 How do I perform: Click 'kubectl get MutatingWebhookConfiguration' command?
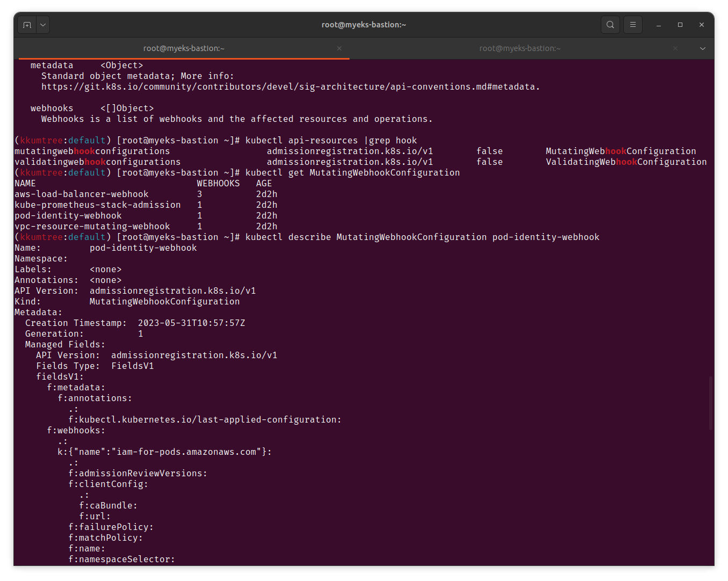(353, 173)
